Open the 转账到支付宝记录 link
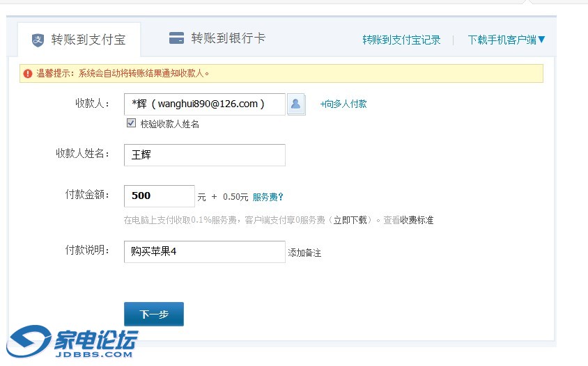588x366 pixels. [401, 40]
